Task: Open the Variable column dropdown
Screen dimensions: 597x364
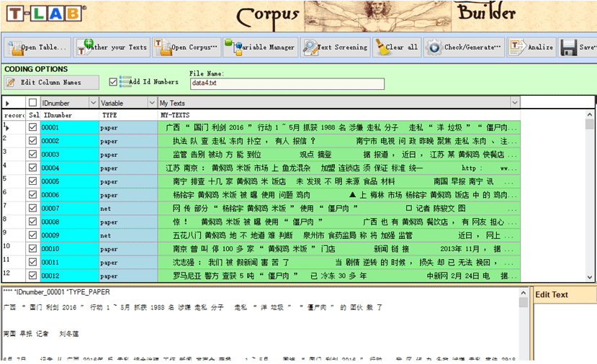Action: pyautogui.click(x=152, y=103)
